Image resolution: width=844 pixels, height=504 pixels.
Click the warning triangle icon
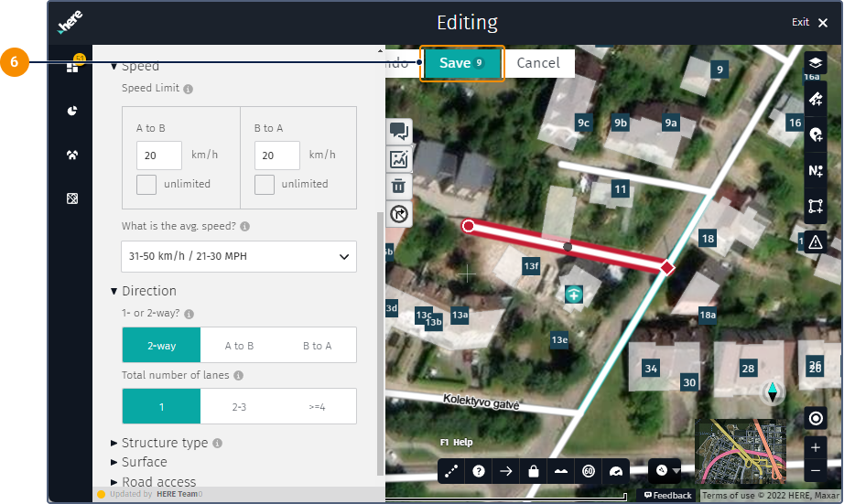pyautogui.click(x=815, y=241)
